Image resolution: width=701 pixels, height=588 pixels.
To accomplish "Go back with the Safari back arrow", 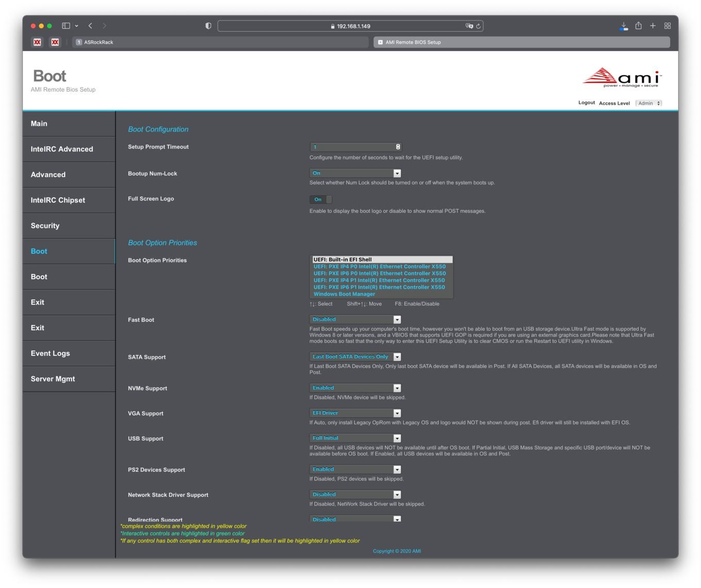I will (90, 26).
